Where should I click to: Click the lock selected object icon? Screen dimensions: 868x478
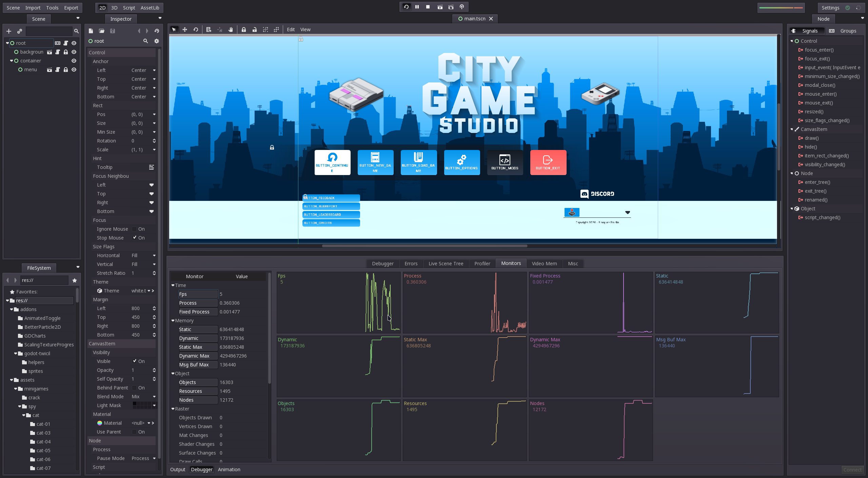pos(243,30)
